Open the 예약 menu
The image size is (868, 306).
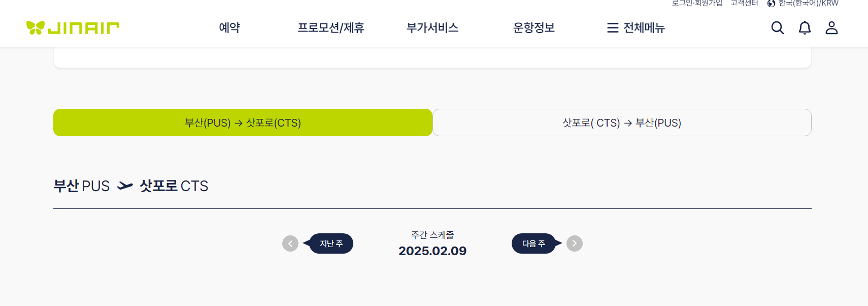pyautogui.click(x=229, y=28)
